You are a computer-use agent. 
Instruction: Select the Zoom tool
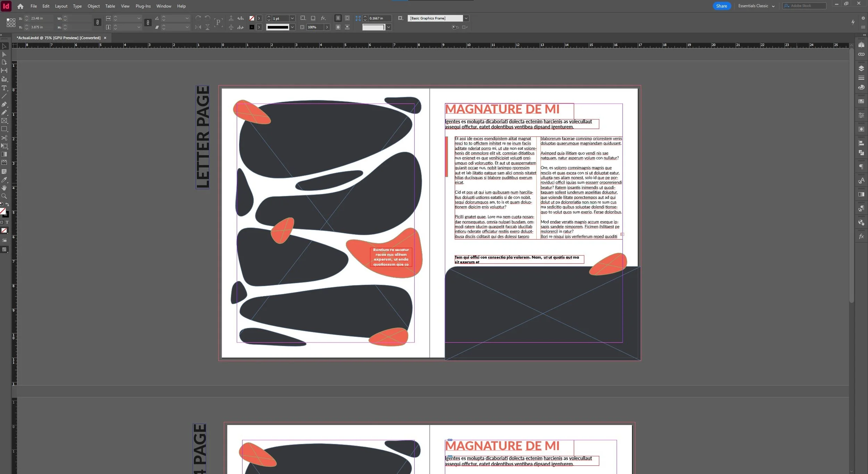[x=4, y=196]
